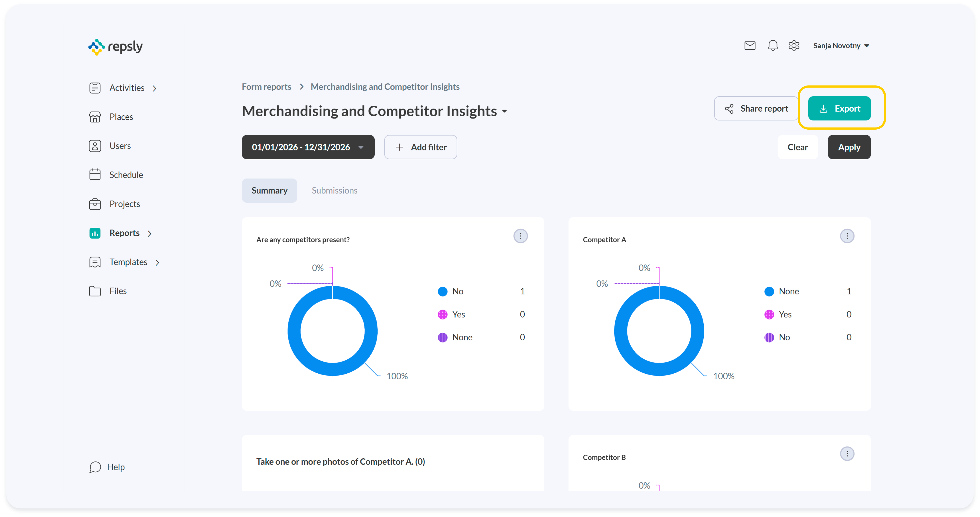Open the date range dropdown
The width and height of the screenshot is (980, 517).
click(308, 147)
